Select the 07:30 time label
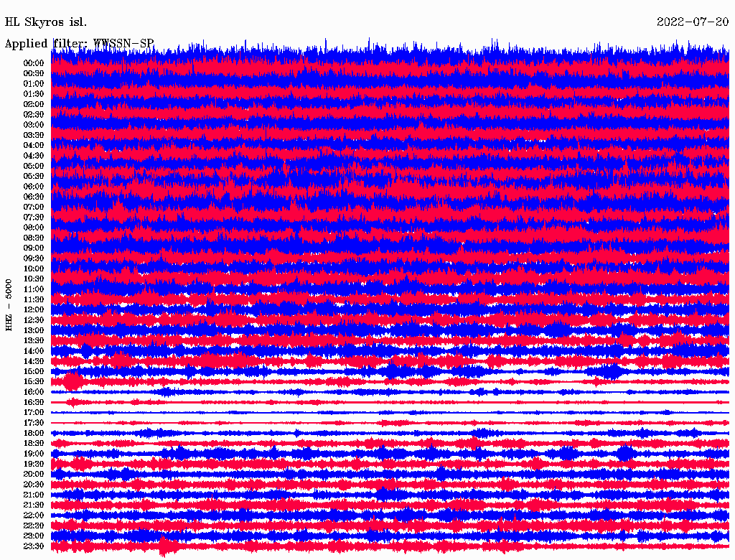The width and height of the screenshot is (735, 560). pos(34,218)
